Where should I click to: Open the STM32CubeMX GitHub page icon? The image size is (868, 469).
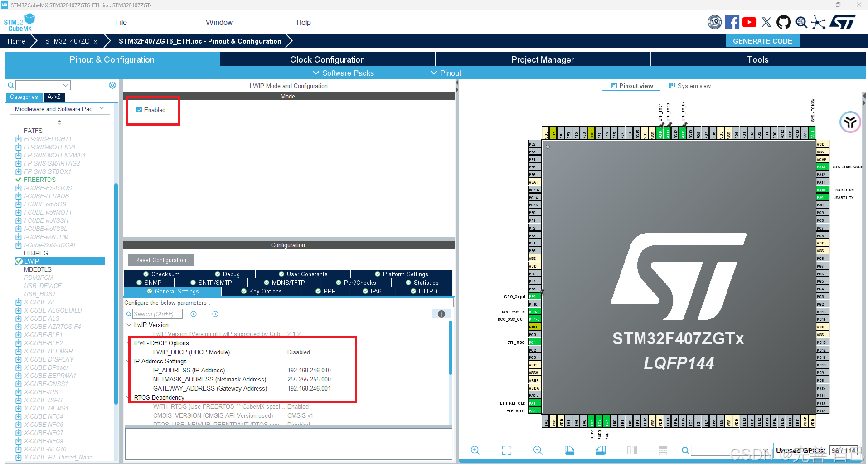click(x=784, y=22)
